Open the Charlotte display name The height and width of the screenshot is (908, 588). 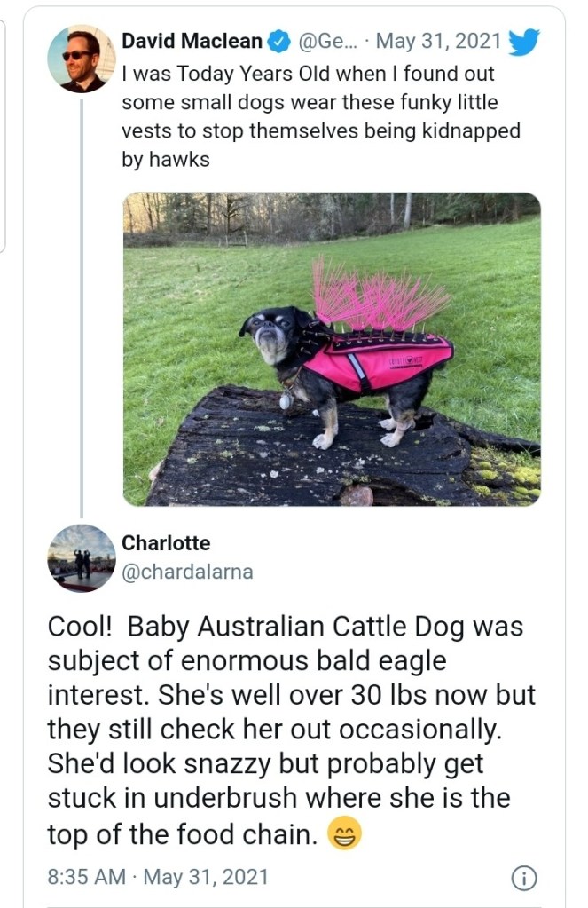coord(166,542)
